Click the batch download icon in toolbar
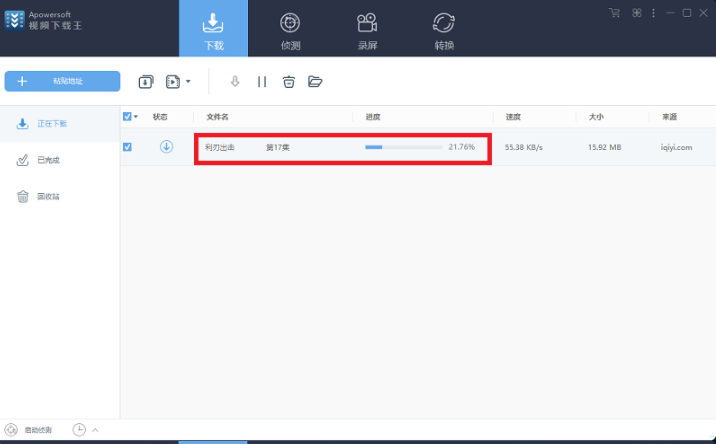This screenshot has width=716, height=444. (x=146, y=82)
